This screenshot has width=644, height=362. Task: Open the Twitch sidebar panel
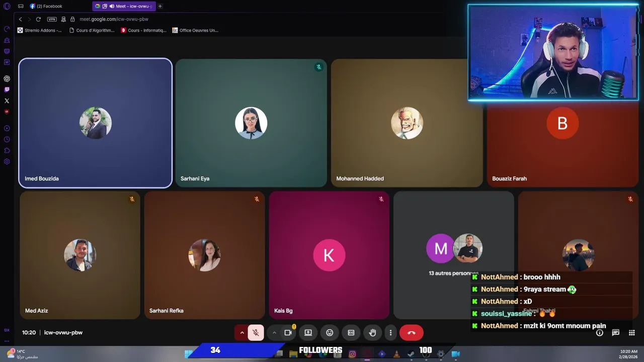tap(7, 89)
